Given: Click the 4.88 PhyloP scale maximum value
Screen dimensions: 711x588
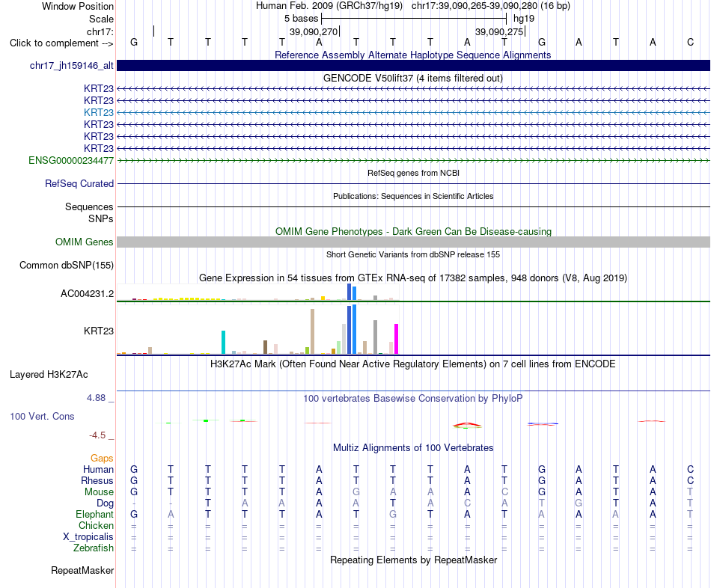Looking at the screenshot, I should 96,398.
